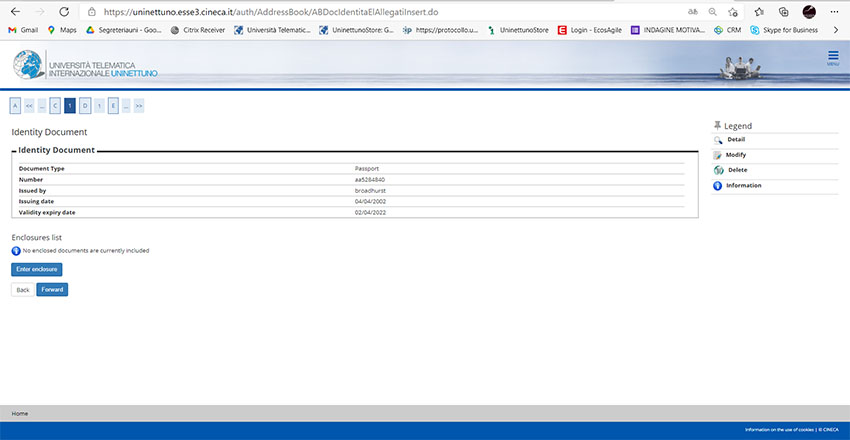850x440 pixels.
Task: Click the Enter enclosure button
Action: pyautogui.click(x=37, y=269)
